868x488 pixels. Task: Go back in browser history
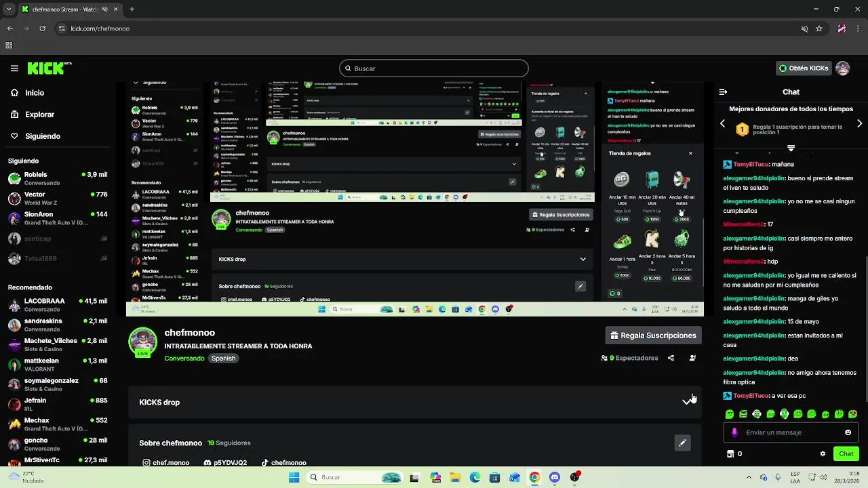pos(9,28)
